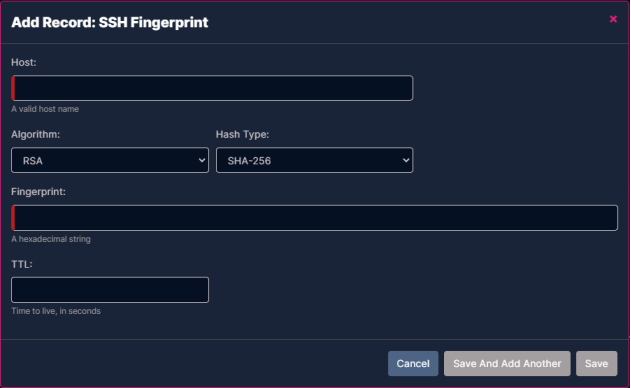Click into the Host text field
Viewport: 631px width, 388px height.
tap(212, 88)
